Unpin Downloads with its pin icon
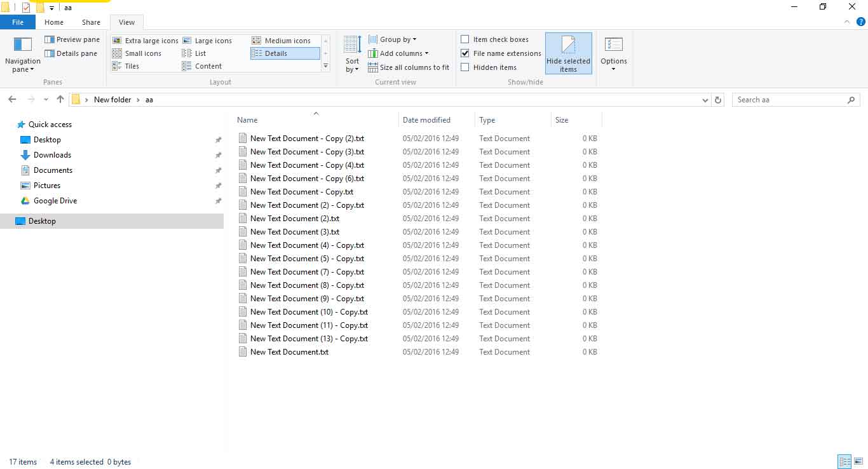Image resolution: width=868 pixels, height=469 pixels. (x=218, y=155)
